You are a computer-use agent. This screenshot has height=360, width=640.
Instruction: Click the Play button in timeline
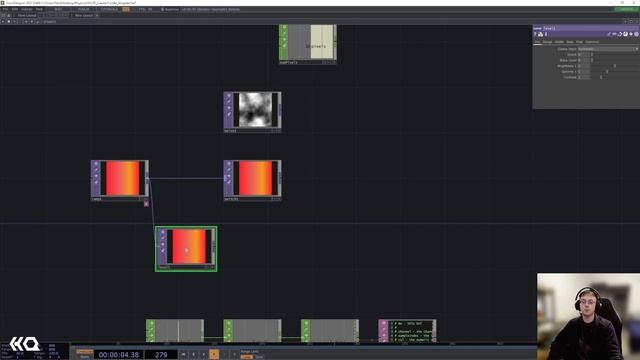tap(213, 354)
